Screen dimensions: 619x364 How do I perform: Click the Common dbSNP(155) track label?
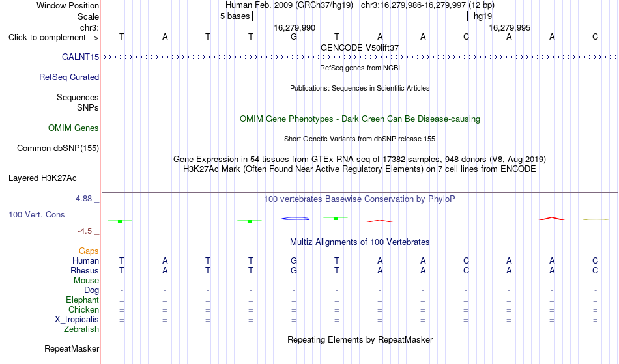coord(57,148)
